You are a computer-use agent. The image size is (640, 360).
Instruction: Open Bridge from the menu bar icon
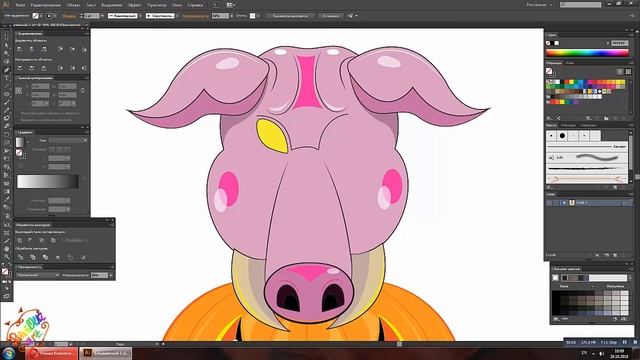(x=216, y=5)
